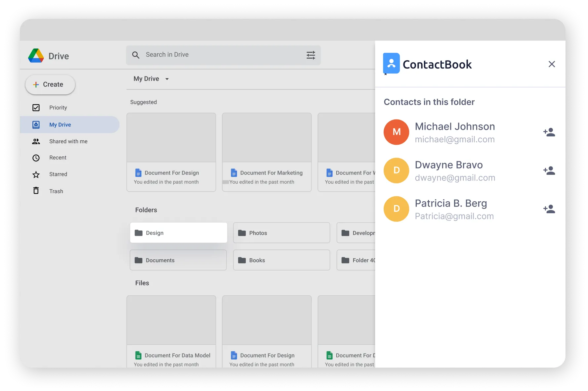Click the Create button
The height and width of the screenshot is (391, 588).
(50, 84)
